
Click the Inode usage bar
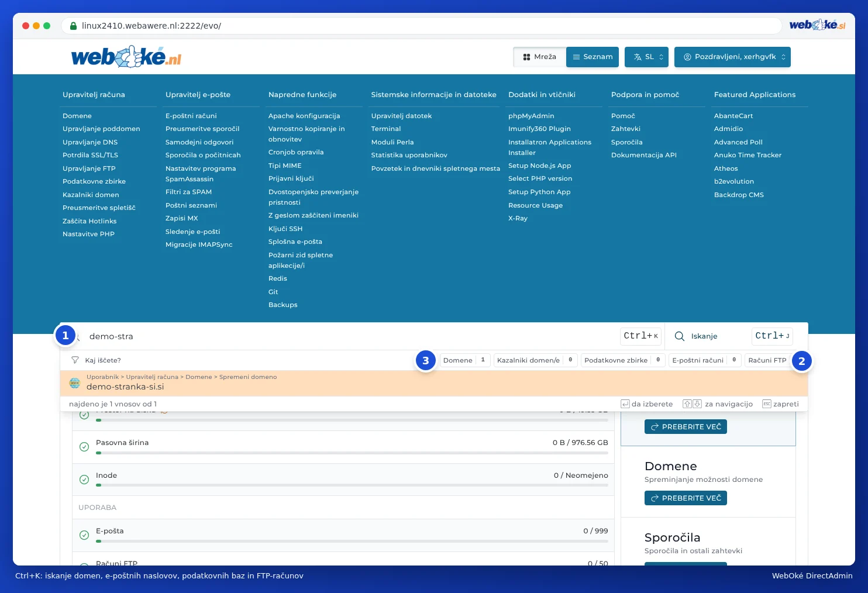(352, 485)
